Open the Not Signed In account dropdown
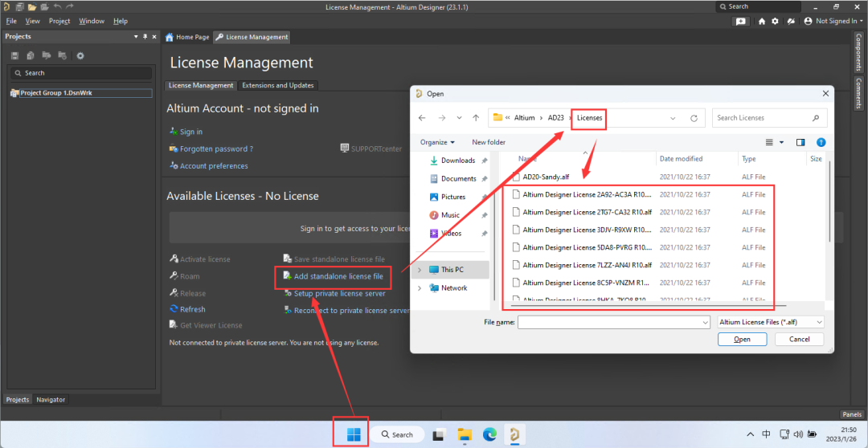 (x=831, y=22)
